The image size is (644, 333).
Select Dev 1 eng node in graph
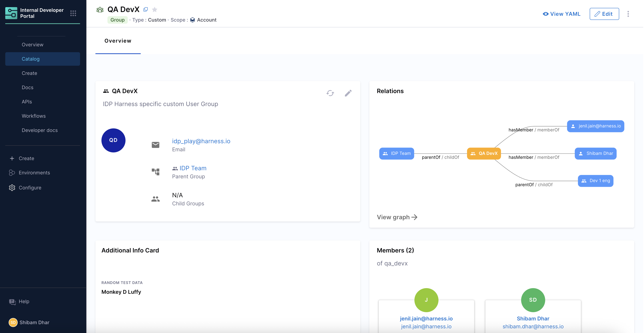coord(596,181)
